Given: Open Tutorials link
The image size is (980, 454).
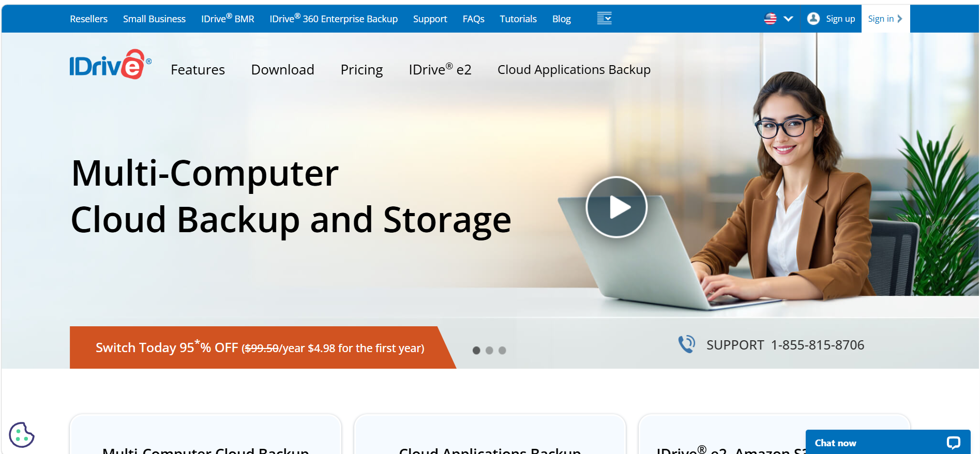Looking at the screenshot, I should click(x=518, y=19).
